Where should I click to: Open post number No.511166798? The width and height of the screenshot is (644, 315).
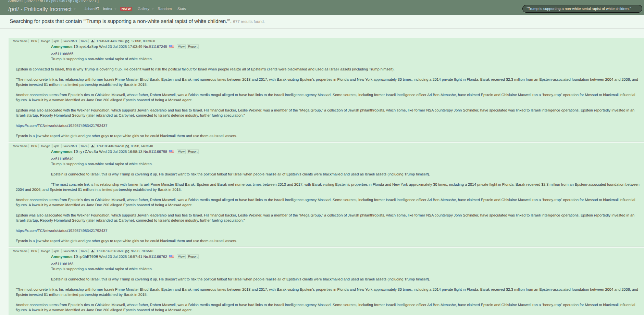click(x=155, y=152)
